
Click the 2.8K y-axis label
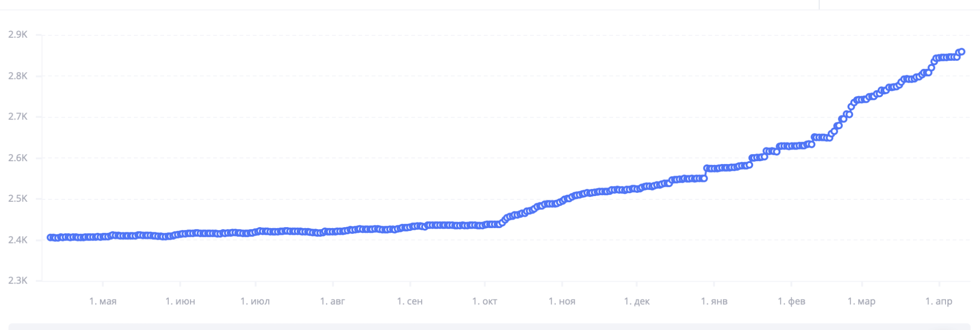pyautogui.click(x=18, y=76)
